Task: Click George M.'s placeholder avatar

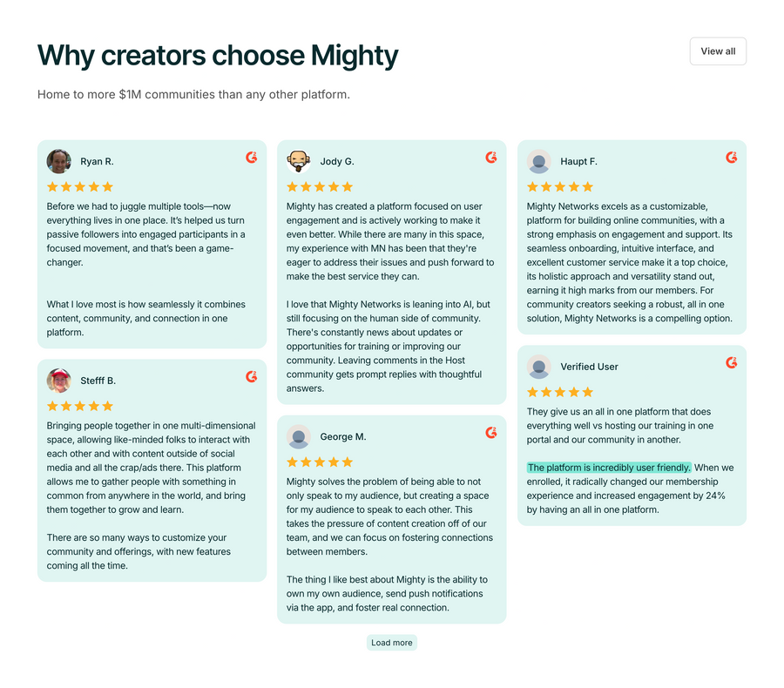Action: point(299,436)
